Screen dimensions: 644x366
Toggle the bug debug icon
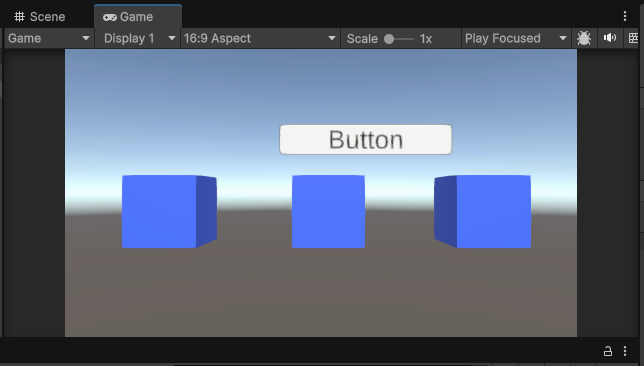tap(584, 39)
